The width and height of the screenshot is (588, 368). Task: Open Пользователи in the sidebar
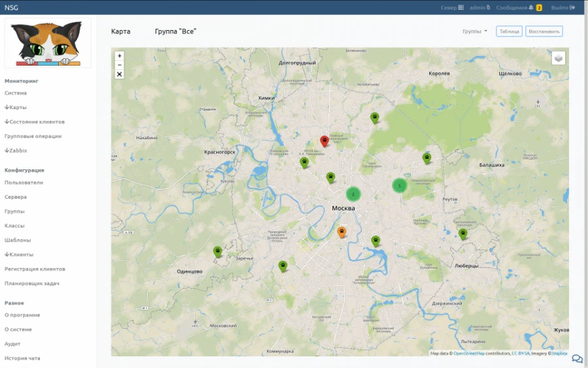(24, 182)
